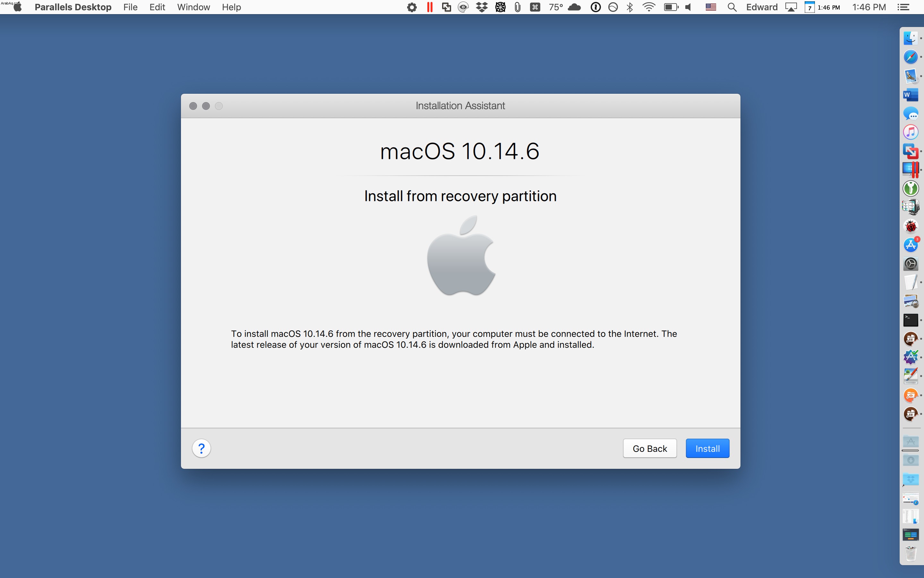Open Parallels Desktop icon in the Dock
This screenshot has width=924, height=578.
pyautogui.click(x=910, y=169)
